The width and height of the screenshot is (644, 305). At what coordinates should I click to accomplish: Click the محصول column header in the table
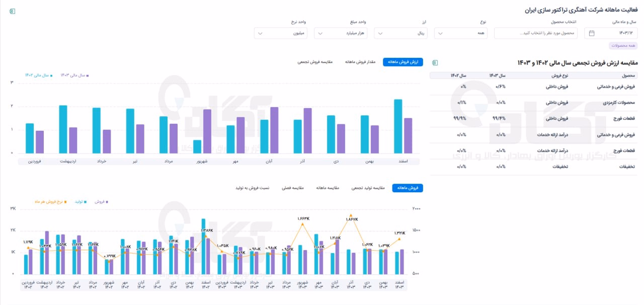[629, 75]
